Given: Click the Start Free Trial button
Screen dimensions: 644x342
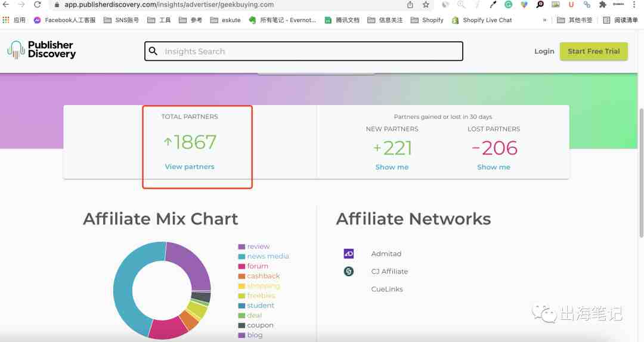Looking at the screenshot, I should tap(593, 51).
